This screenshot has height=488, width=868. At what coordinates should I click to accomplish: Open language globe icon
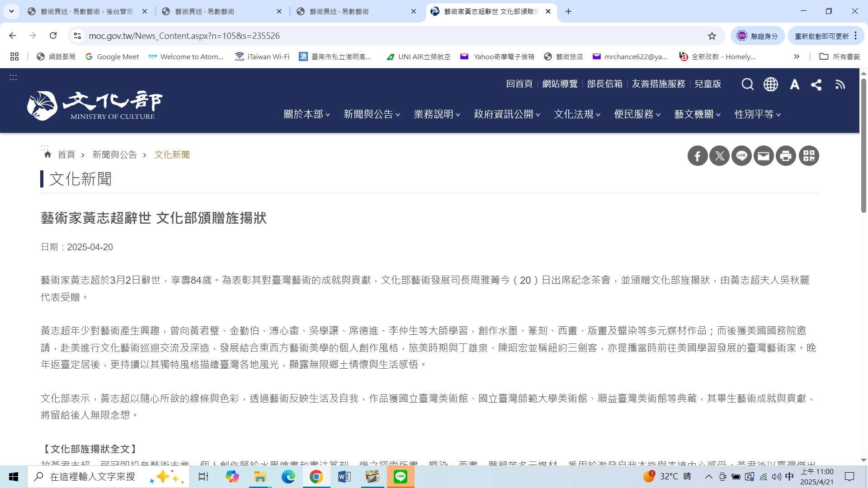coord(771,84)
